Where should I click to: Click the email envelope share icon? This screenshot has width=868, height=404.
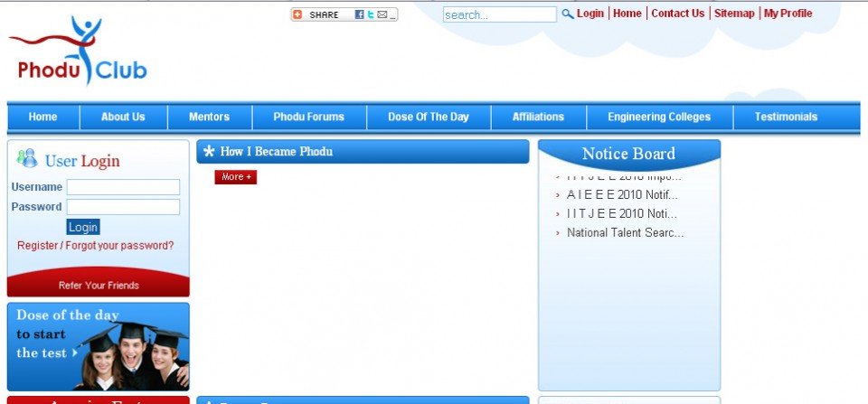pyautogui.click(x=382, y=14)
